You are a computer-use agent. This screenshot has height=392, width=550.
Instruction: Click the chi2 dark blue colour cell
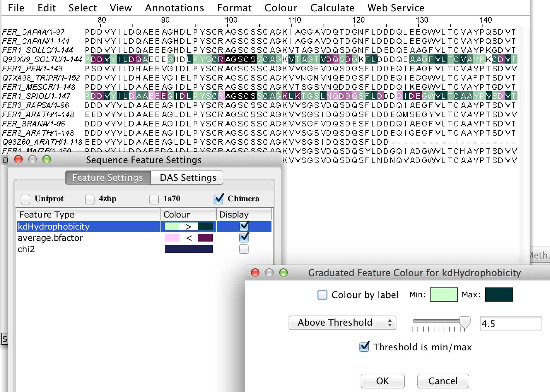pos(188,249)
